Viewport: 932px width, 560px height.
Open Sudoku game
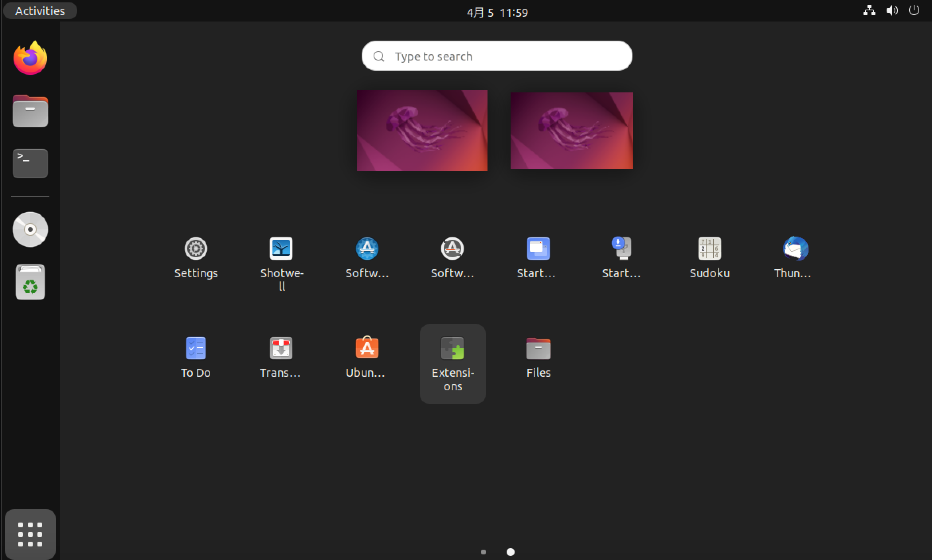tap(709, 249)
